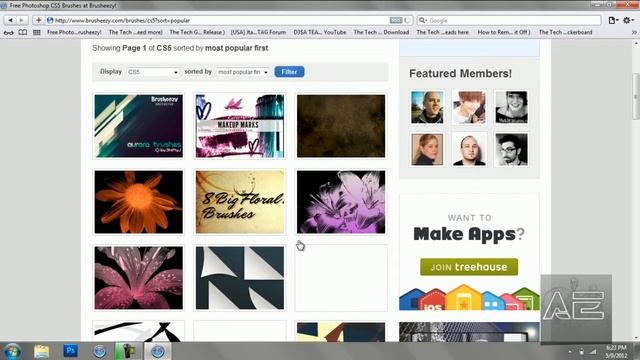Open the Top Sites grid icon
This screenshot has height=360, width=640.
click(x=37, y=32)
